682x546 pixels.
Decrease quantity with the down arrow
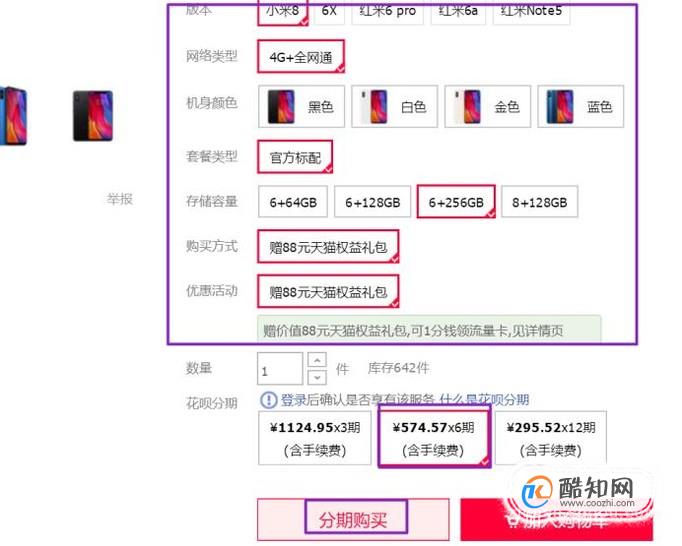click(317, 377)
